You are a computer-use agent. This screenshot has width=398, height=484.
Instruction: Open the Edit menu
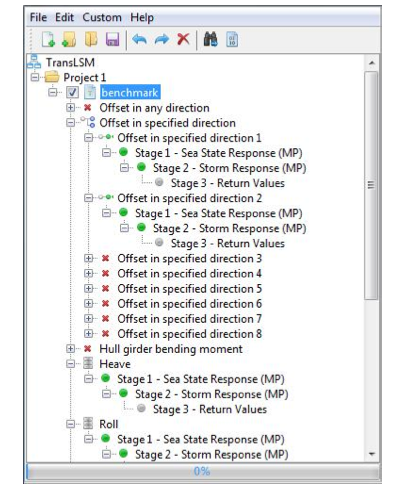64,17
